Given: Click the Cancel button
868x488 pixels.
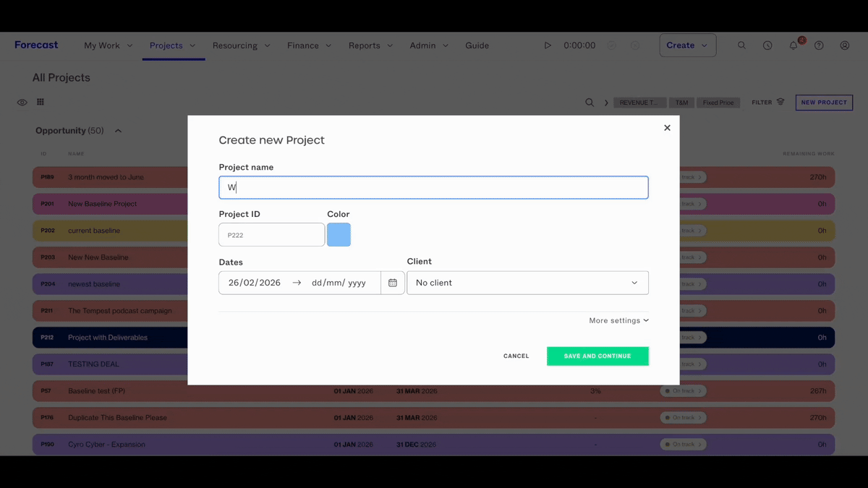Looking at the screenshot, I should pyautogui.click(x=516, y=356).
